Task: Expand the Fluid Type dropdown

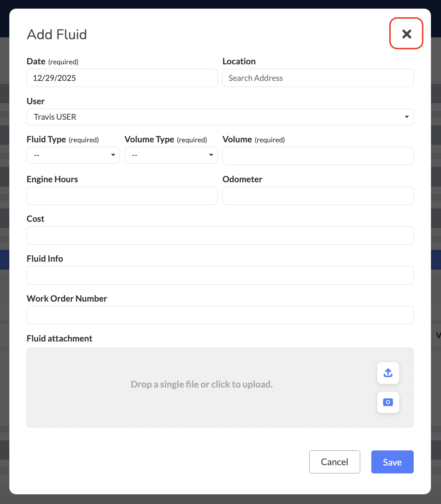Action: tap(73, 155)
